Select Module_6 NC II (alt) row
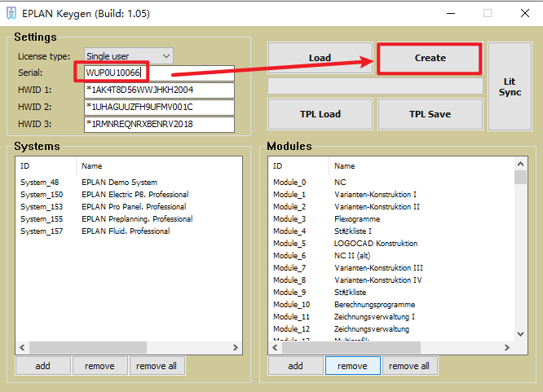 [x=391, y=256]
